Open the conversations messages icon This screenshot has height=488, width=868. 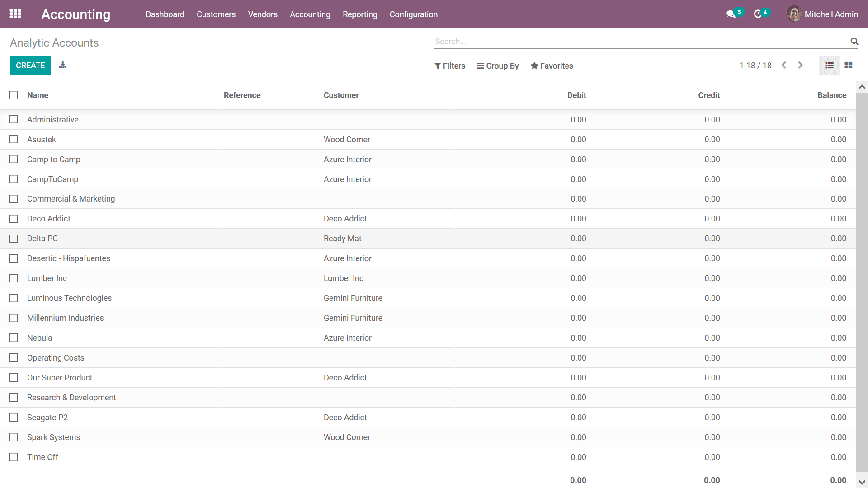tap(731, 14)
